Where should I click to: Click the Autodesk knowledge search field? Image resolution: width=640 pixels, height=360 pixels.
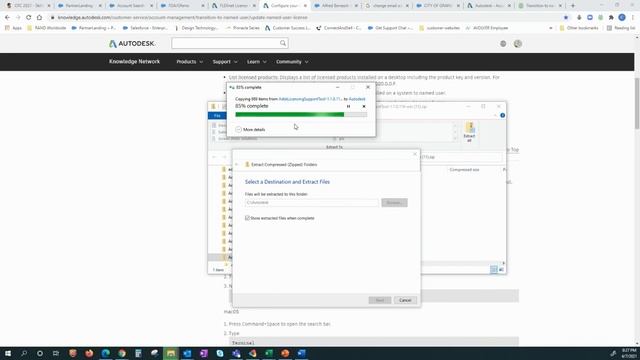tap(225, 43)
